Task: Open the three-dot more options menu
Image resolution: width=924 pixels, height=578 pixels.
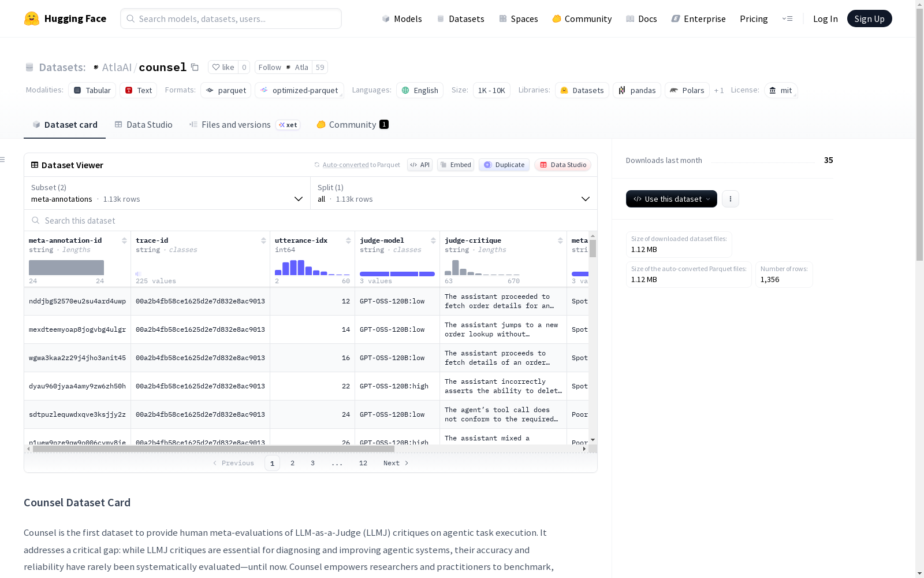Action: (731, 199)
